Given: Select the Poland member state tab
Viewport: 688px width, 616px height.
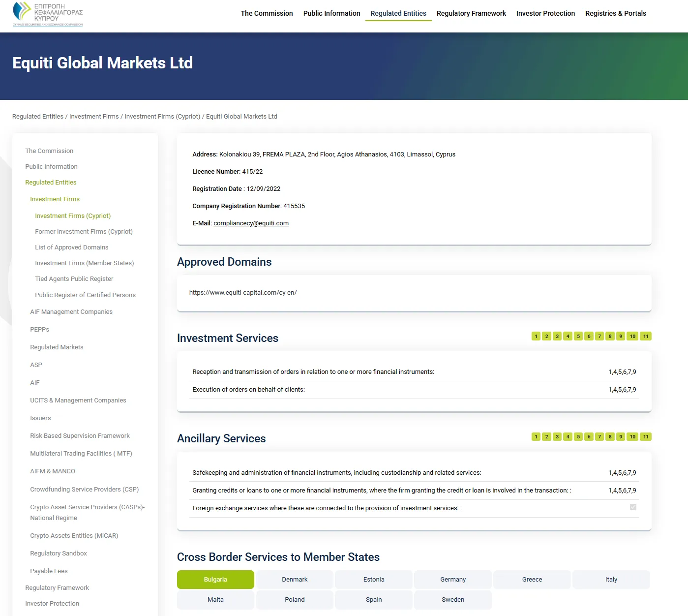Looking at the screenshot, I should tap(295, 600).
